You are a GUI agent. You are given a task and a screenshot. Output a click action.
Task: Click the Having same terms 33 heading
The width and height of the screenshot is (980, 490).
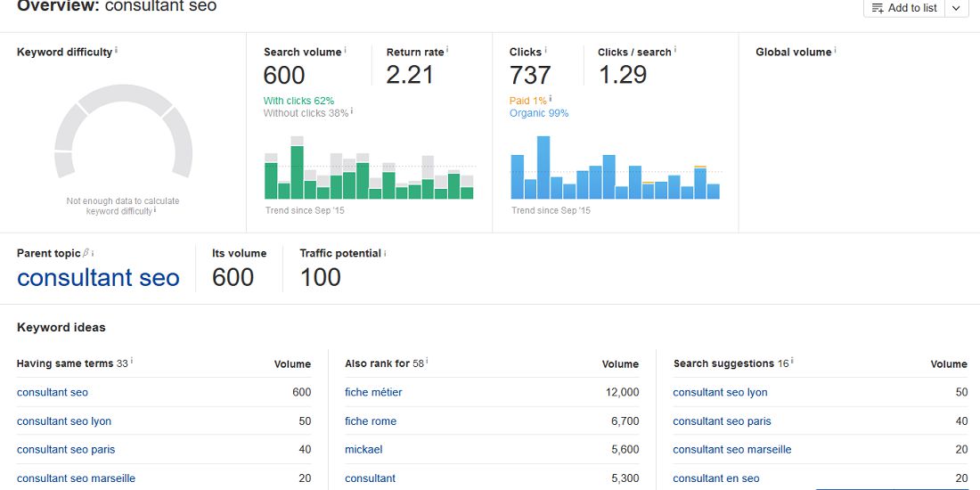pos(72,363)
